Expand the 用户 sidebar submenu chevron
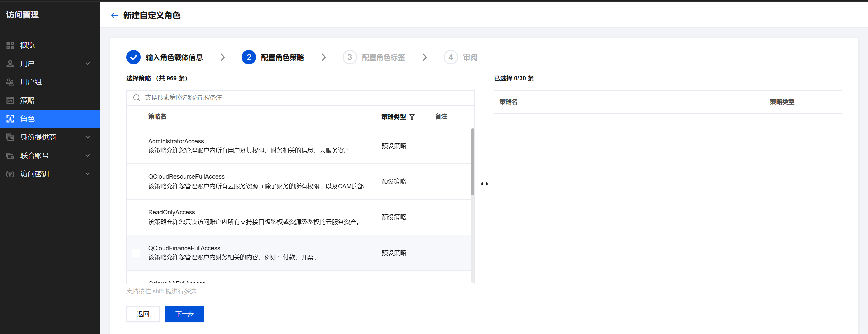Screen dimensions: 868x334 point(88,64)
